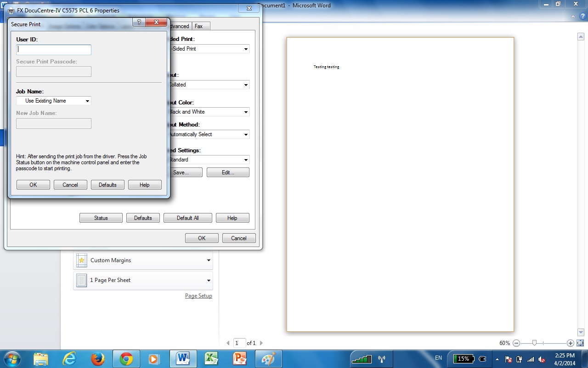Open the Output Color Black and White dropdown

[x=208, y=112]
